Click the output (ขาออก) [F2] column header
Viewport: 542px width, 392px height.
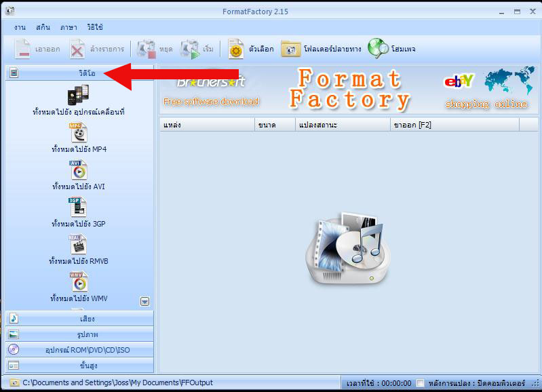(455, 125)
